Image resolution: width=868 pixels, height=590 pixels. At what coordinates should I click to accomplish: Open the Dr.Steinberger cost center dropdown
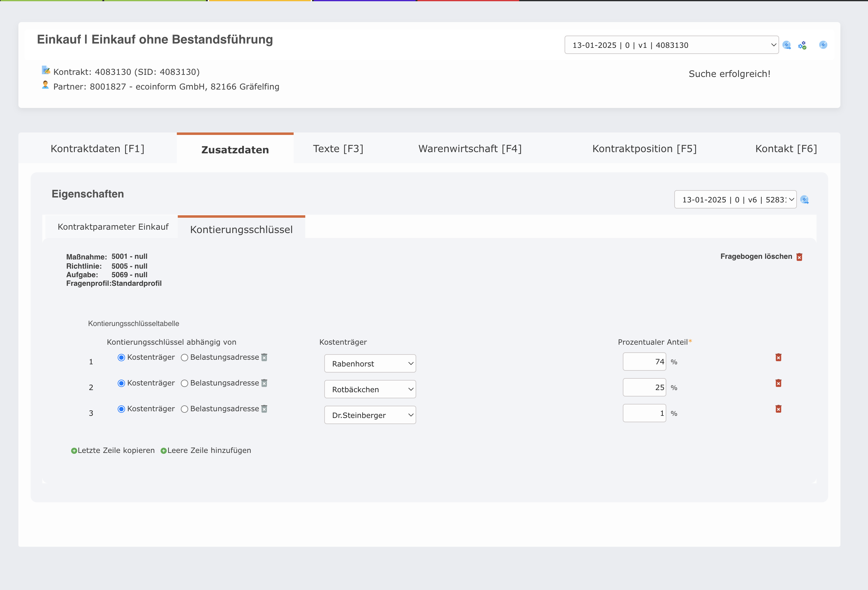(370, 415)
